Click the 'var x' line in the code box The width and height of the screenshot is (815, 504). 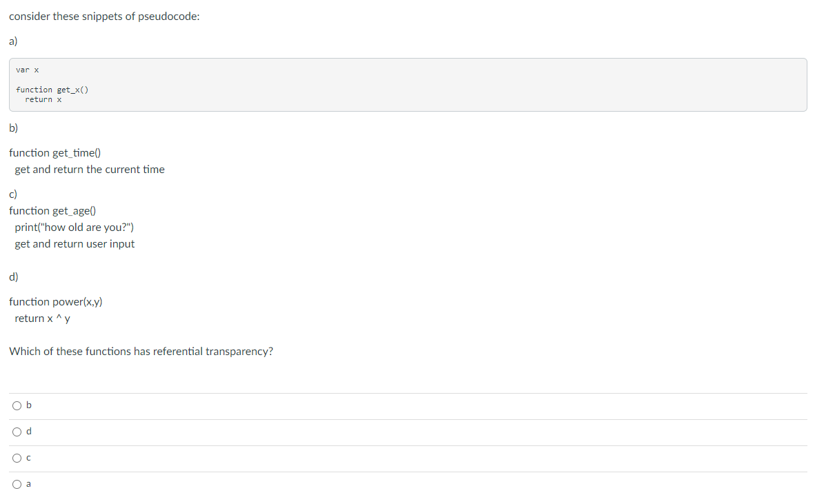click(27, 70)
